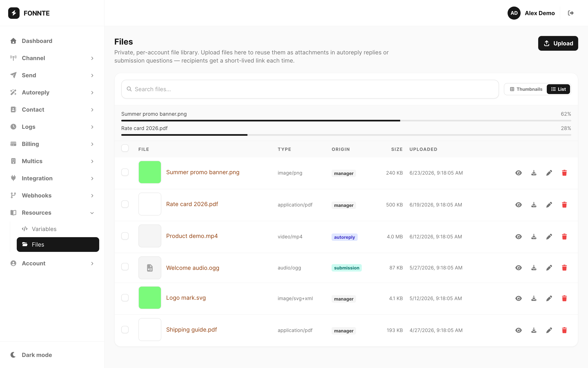Viewport: 588px width, 368px height.
Task: Expand the Send section chevron
Action: tap(92, 75)
